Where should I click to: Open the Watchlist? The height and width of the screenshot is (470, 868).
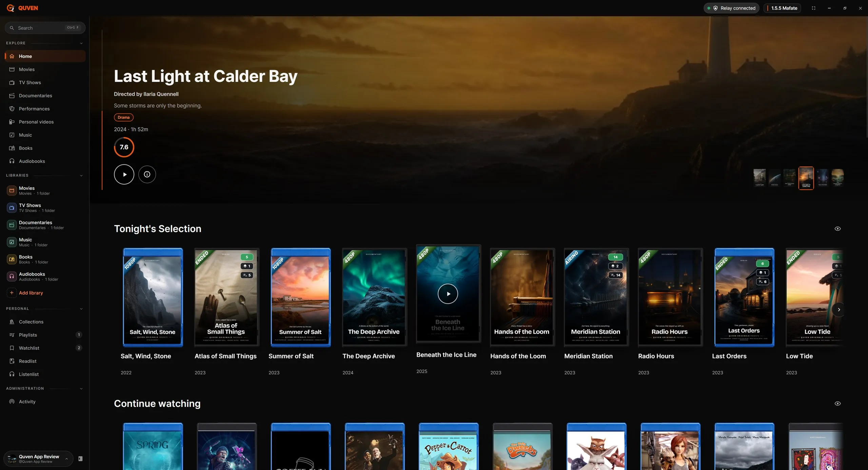point(45,348)
